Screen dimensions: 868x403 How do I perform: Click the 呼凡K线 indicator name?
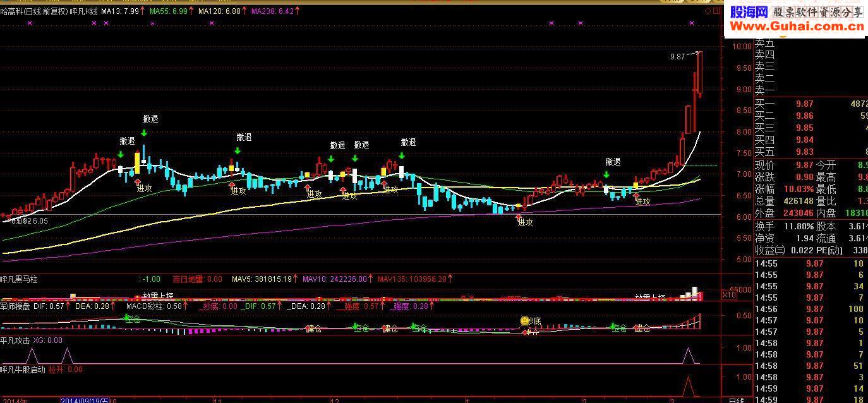pos(83,11)
